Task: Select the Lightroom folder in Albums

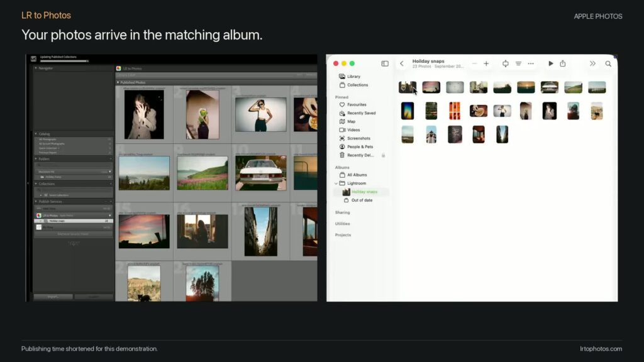Action: [353, 183]
